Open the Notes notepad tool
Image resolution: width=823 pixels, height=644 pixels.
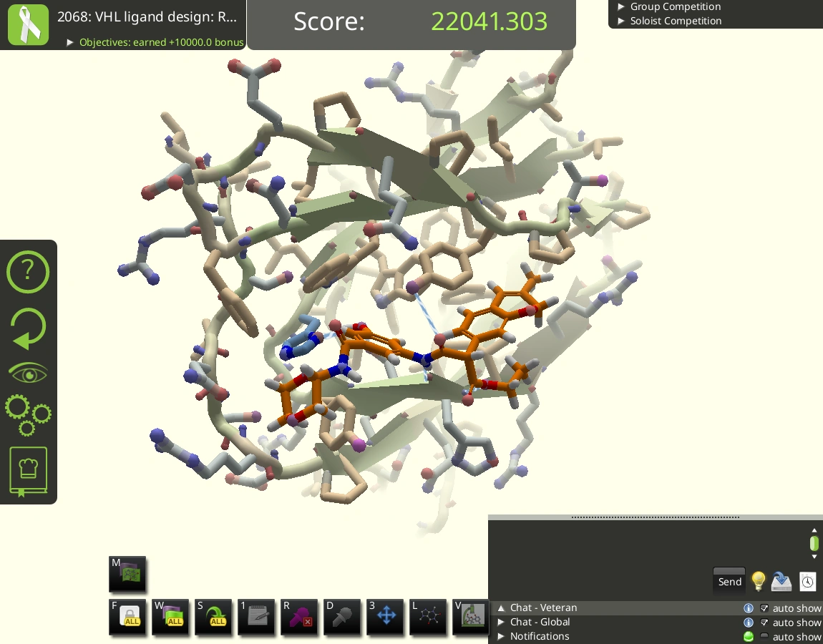(x=256, y=617)
